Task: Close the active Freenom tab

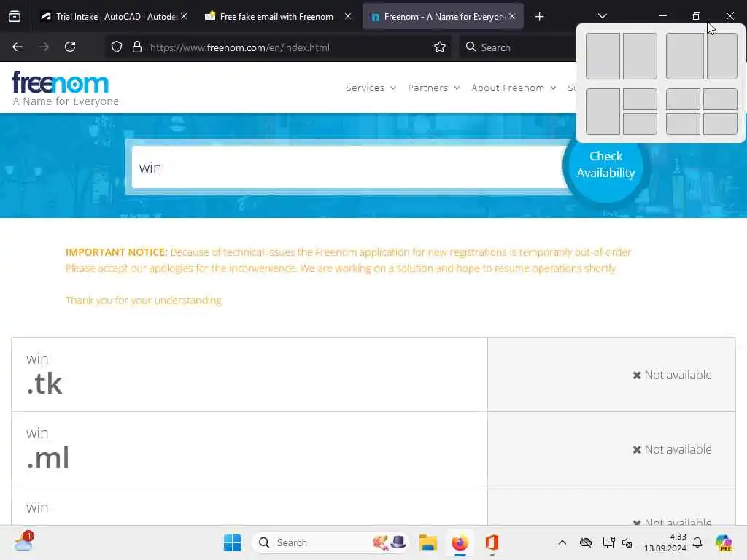Action: click(x=512, y=16)
